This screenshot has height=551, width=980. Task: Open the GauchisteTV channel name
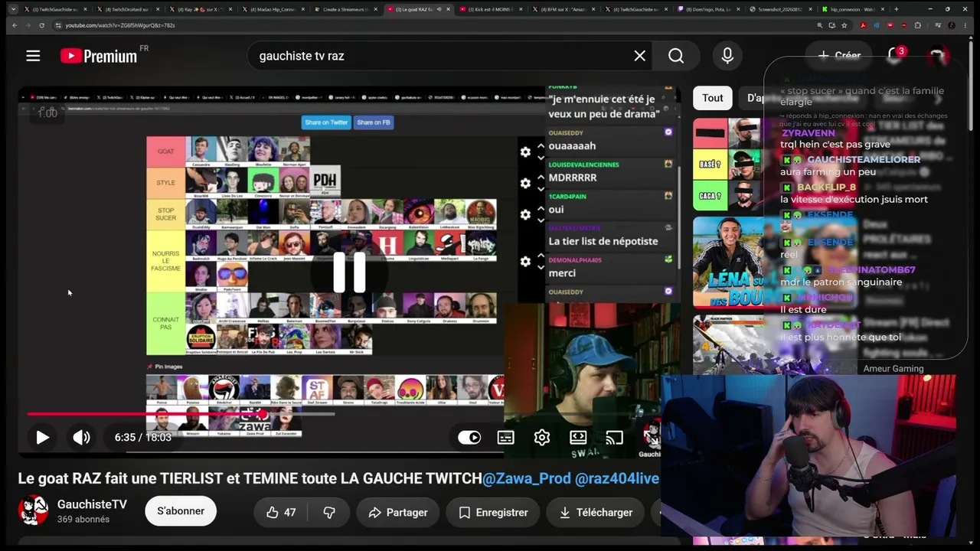tap(92, 504)
